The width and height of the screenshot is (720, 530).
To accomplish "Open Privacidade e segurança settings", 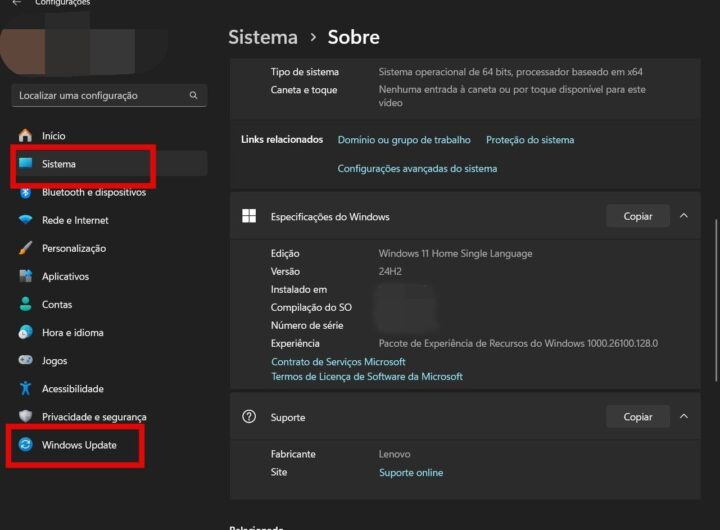I will point(93,417).
